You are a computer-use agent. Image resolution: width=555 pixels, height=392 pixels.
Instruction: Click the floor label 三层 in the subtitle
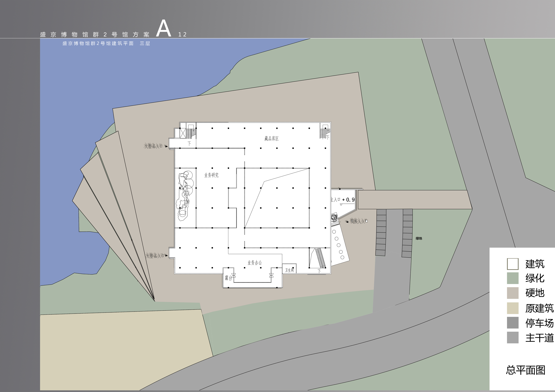click(145, 43)
